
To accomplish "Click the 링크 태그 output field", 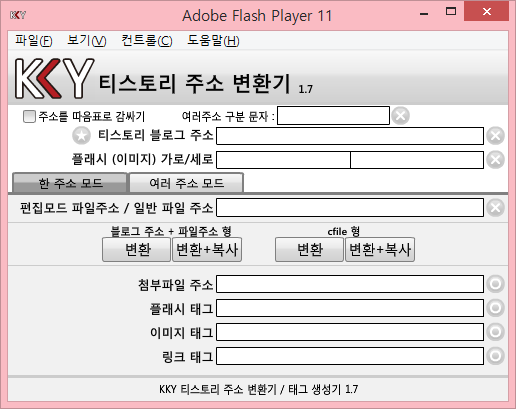I will pos(350,356).
